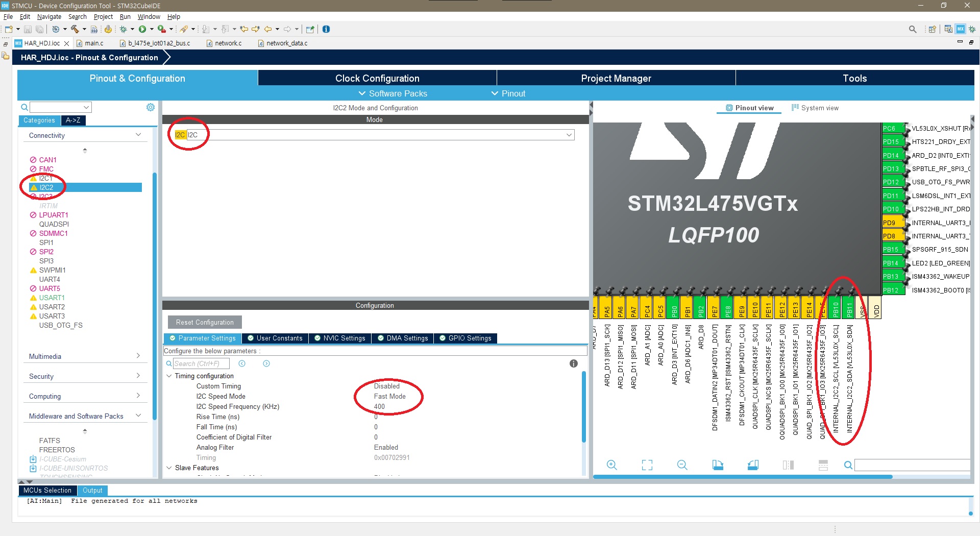
Task: Select the A->Z sorting tab
Action: coord(73,120)
